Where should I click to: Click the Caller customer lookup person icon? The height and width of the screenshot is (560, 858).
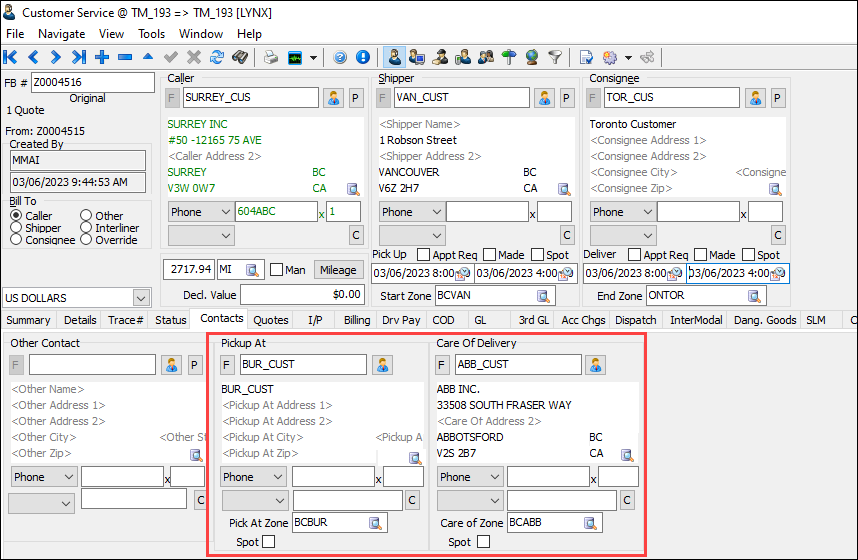coord(333,98)
